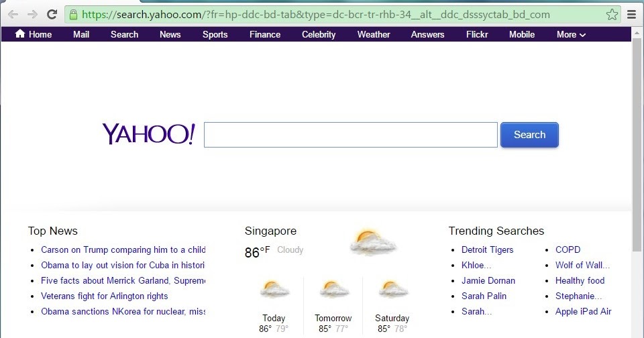This screenshot has width=644, height=338.
Task: Click the browser forward arrow
Action: point(32,15)
